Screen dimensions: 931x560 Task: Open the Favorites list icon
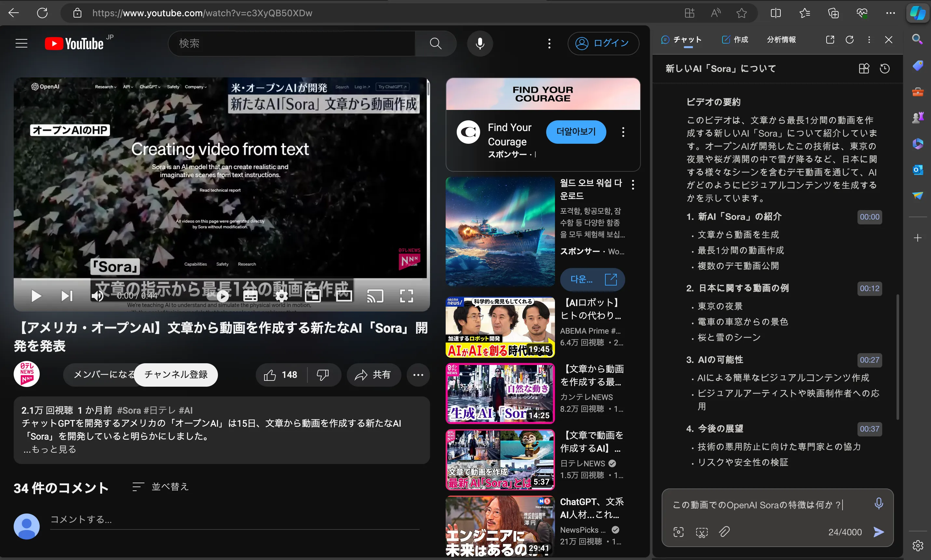click(x=804, y=13)
